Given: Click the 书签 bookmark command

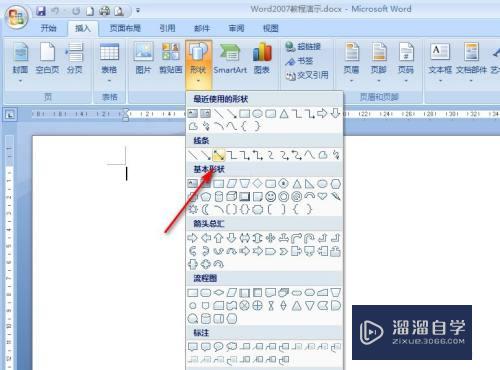Looking at the screenshot, I should 299,61.
